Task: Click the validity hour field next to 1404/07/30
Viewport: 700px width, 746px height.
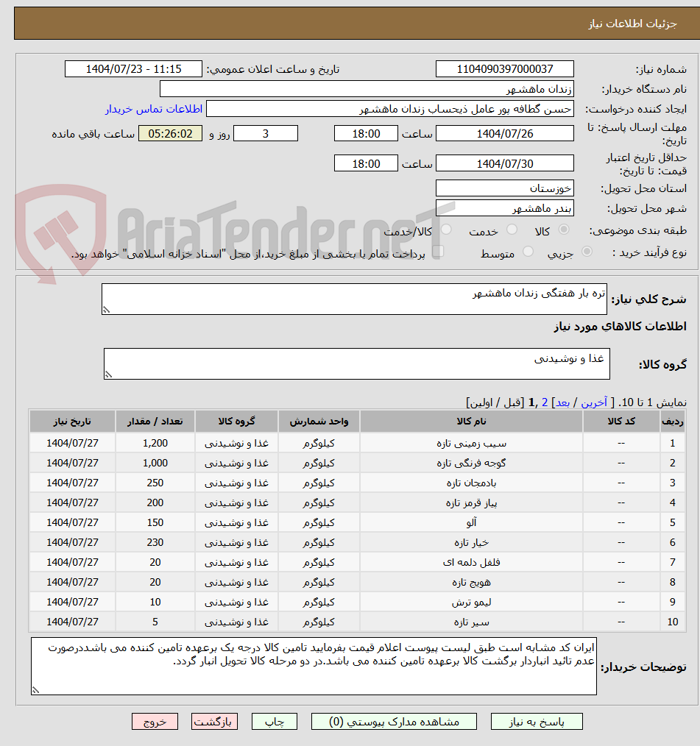Action: point(366,163)
